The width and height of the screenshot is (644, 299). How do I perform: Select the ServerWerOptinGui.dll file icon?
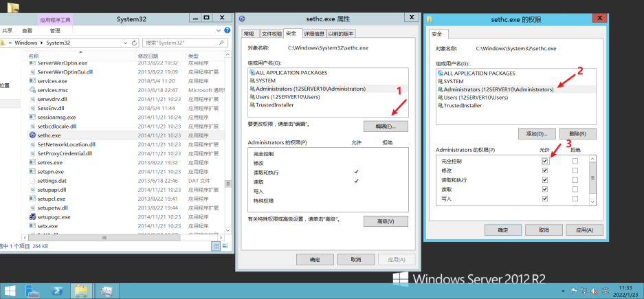(32, 72)
